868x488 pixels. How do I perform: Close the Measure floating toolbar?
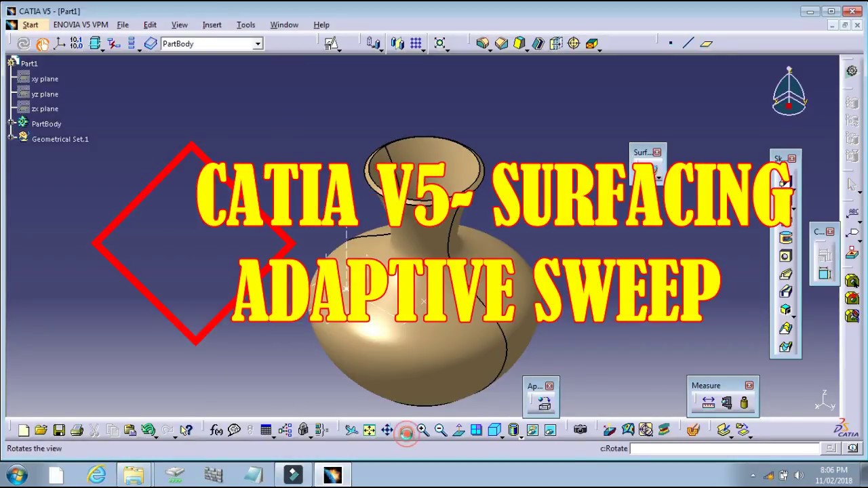coord(749,386)
